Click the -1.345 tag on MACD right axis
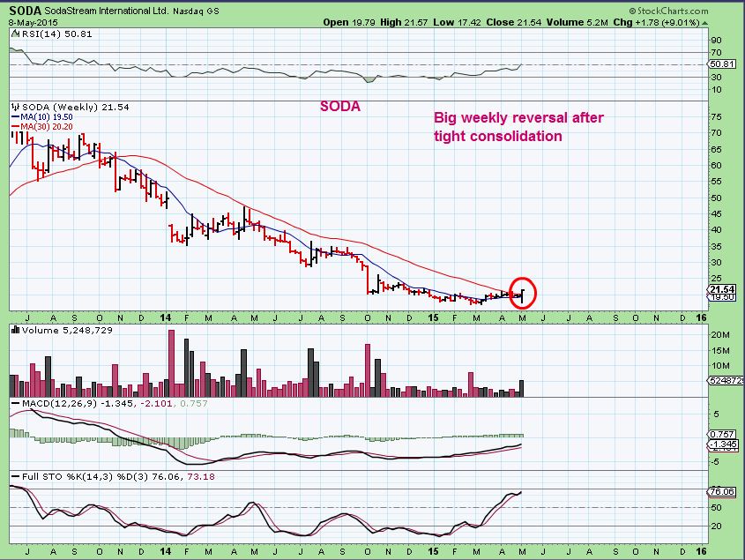 click(723, 444)
